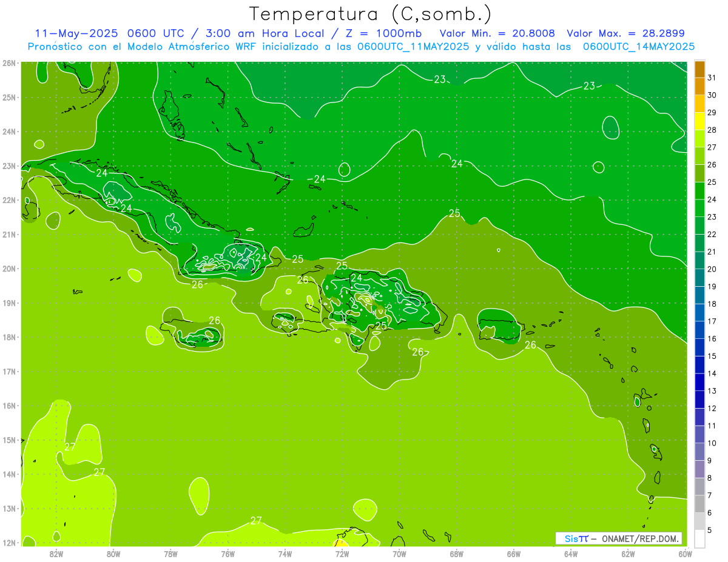Click the 26N latitude axis label

coord(9,63)
